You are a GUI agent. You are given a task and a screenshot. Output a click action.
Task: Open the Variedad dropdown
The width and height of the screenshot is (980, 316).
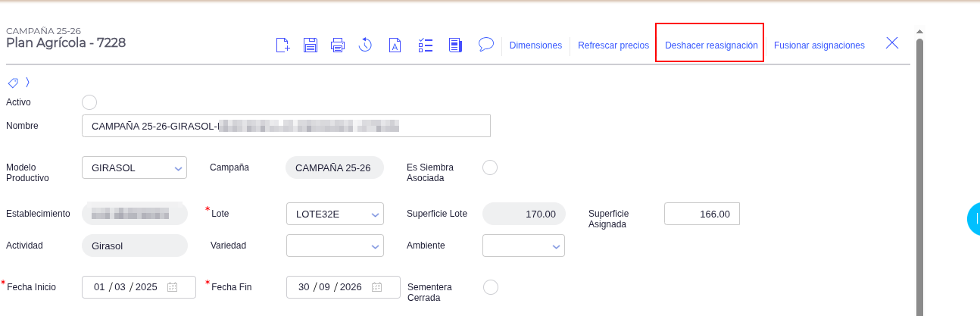335,246
